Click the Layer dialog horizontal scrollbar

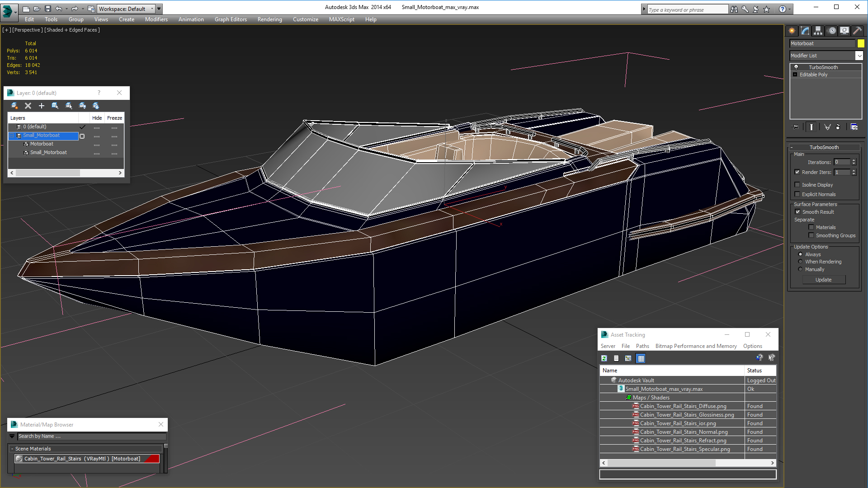click(x=66, y=173)
